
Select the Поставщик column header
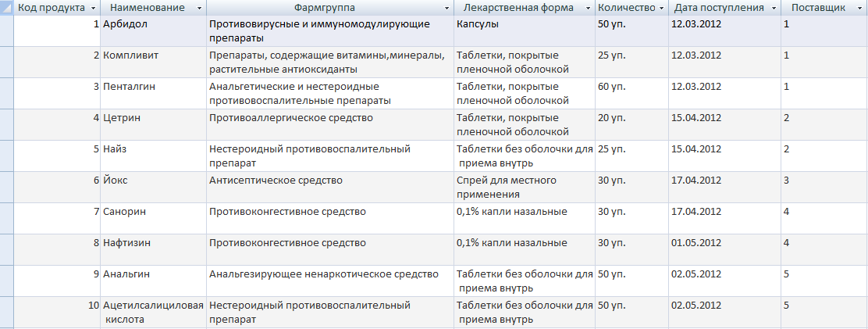(x=824, y=8)
